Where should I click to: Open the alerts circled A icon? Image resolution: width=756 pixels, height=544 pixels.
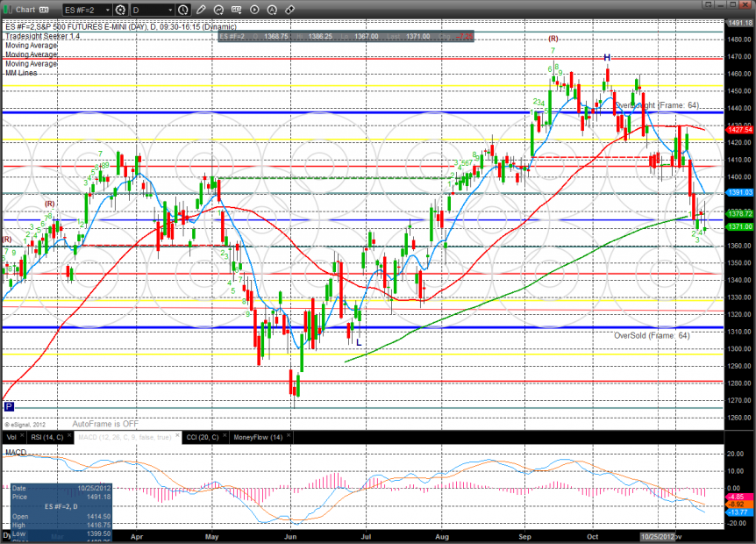(x=272, y=10)
